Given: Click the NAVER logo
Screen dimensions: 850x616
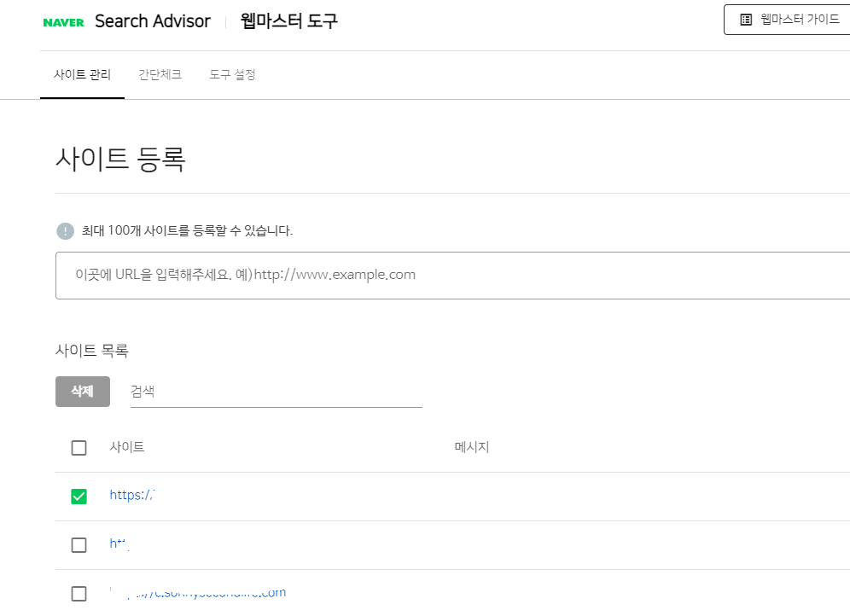Looking at the screenshot, I should pos(63,21).
